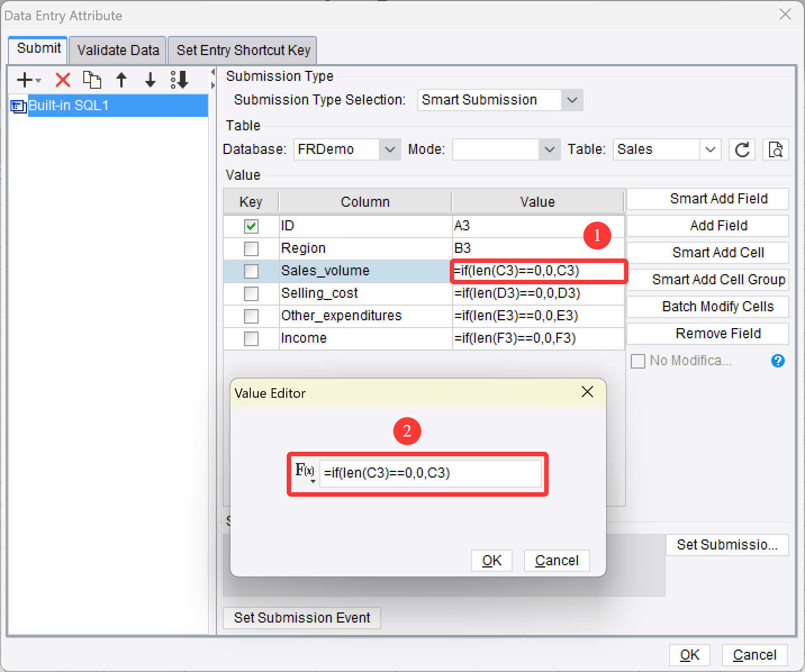Click the refresh icon next to the Table dropdown
Viewport: 805px width, 672px height.
coord(741,149)
